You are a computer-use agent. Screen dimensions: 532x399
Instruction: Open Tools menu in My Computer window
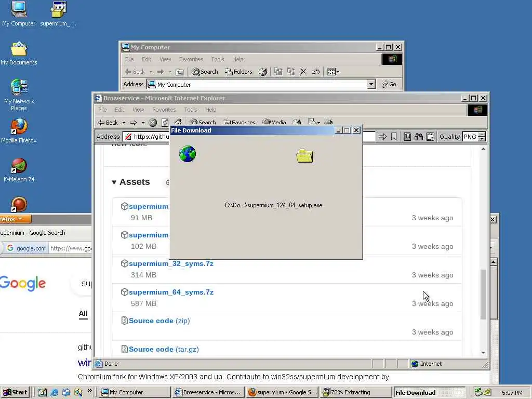pyautogui.click(x=218, y=59)
